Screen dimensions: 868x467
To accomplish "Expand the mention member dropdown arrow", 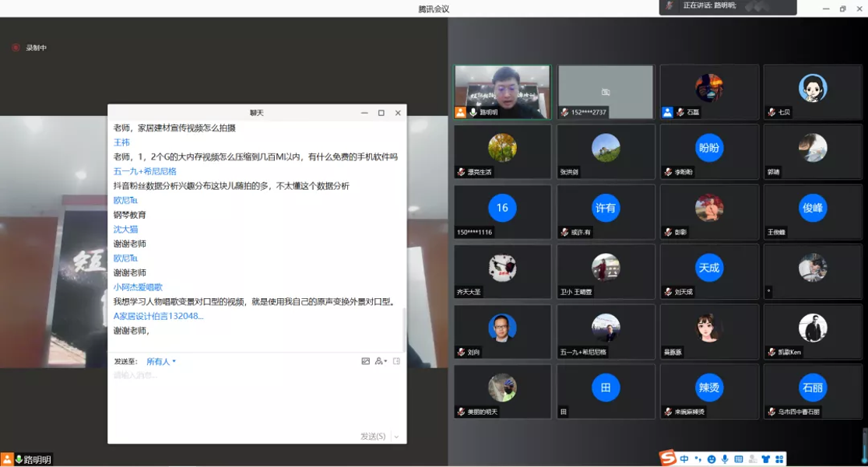I will tap(386, 362).
